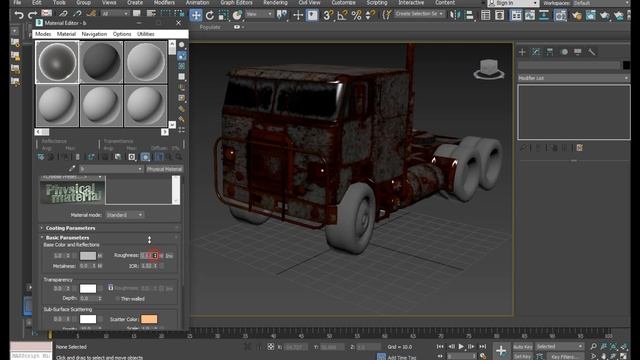
Task: Click the Roughness value spinner arrows
Action: 155,256
